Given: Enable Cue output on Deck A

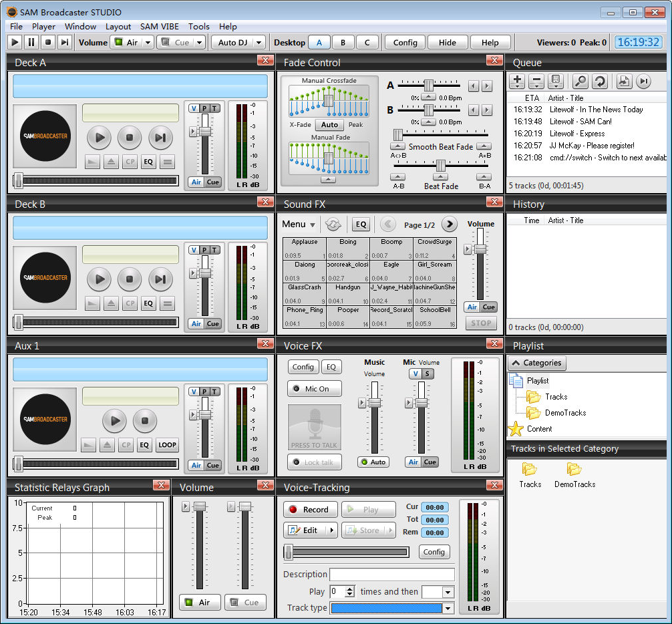Looking at the screenshot, I should point(212,182).
